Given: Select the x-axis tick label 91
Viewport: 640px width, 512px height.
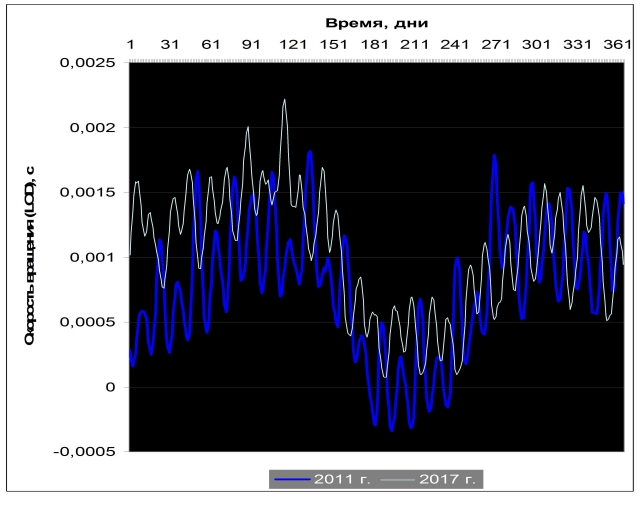Looking at the screenshot, I should coord(252,45).
